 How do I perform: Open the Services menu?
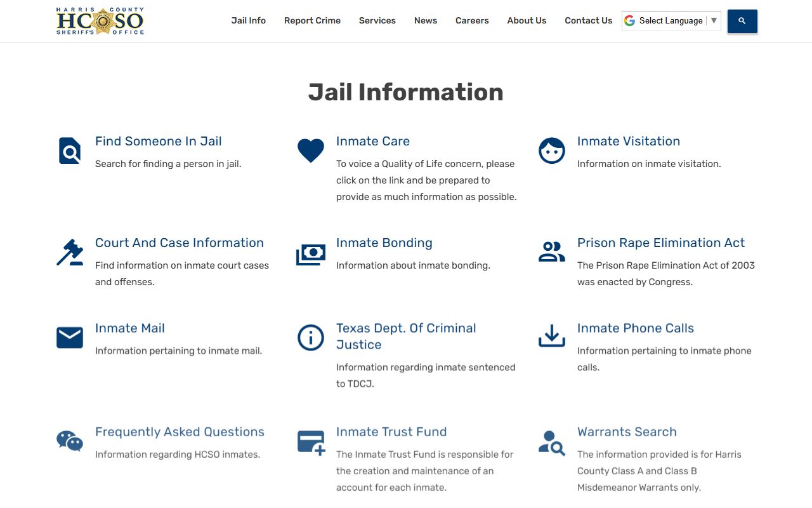coord(377,20)
